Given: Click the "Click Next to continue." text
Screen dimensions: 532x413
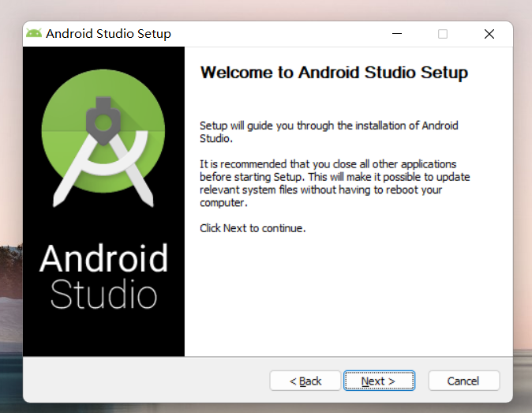Looking at the screenshot, I should (253, 228).
